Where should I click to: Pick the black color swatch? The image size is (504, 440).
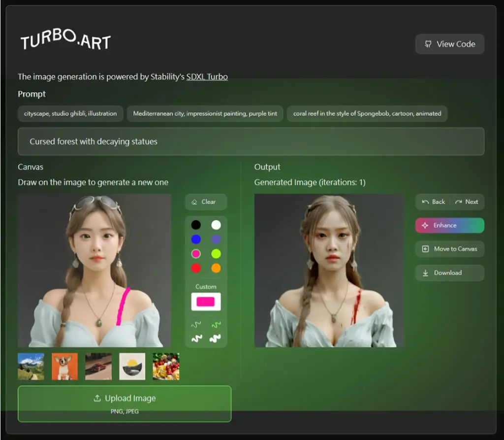pos(196,225)
